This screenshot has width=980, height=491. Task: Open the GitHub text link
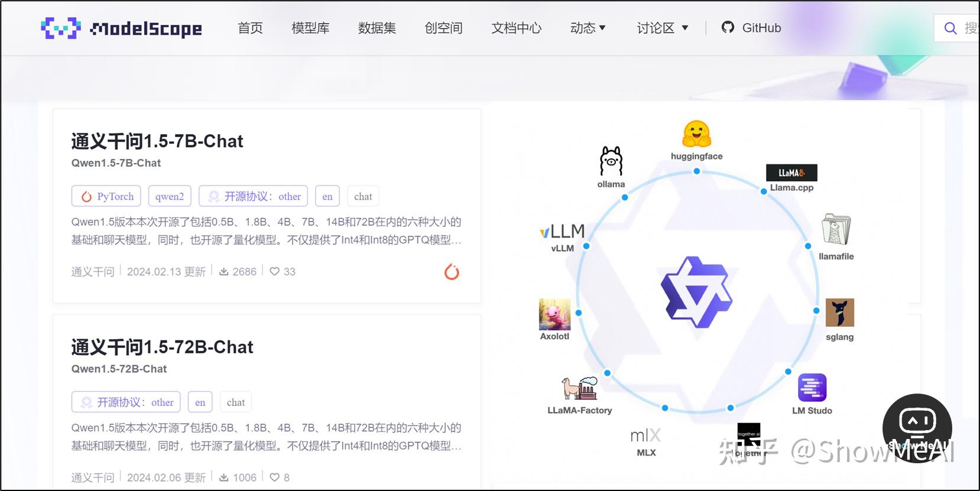pos(761,28)
